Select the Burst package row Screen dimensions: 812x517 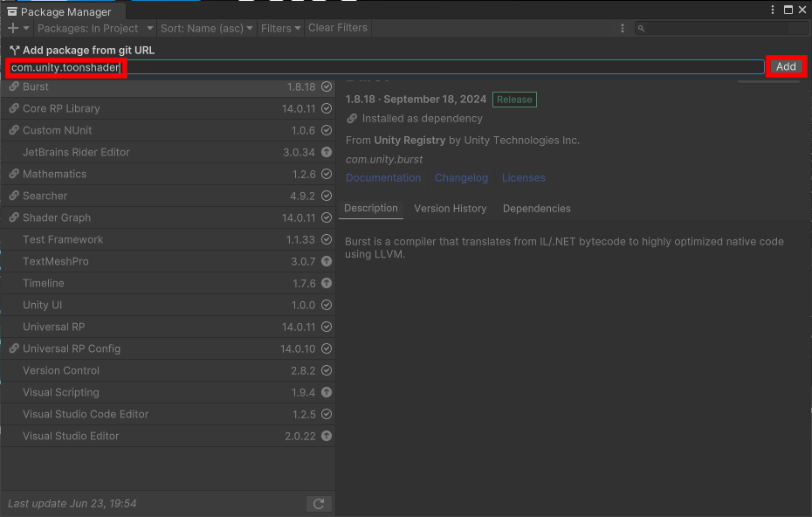(x=168, y=86)
